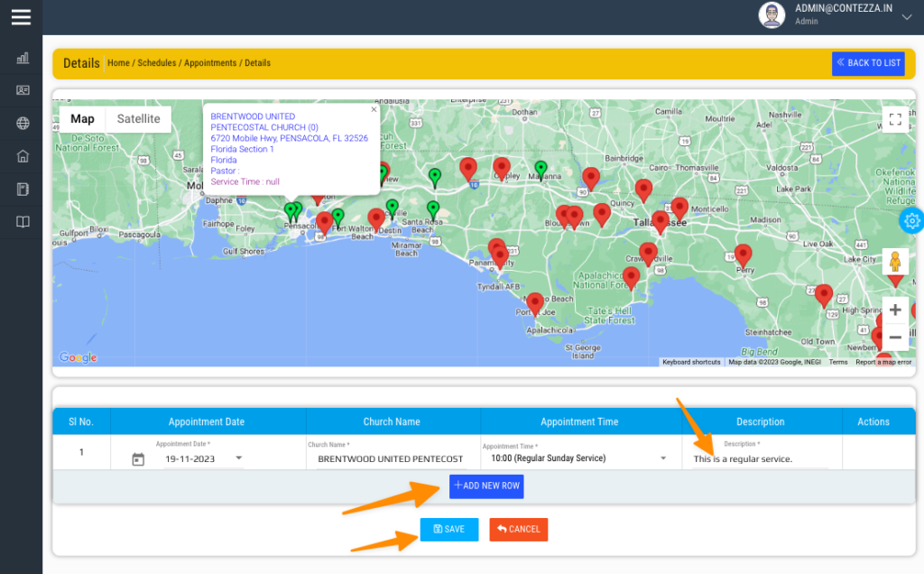This screenshot has height=574, width=924.
Task: Click the Appointment Time column header
Action: 580,422
